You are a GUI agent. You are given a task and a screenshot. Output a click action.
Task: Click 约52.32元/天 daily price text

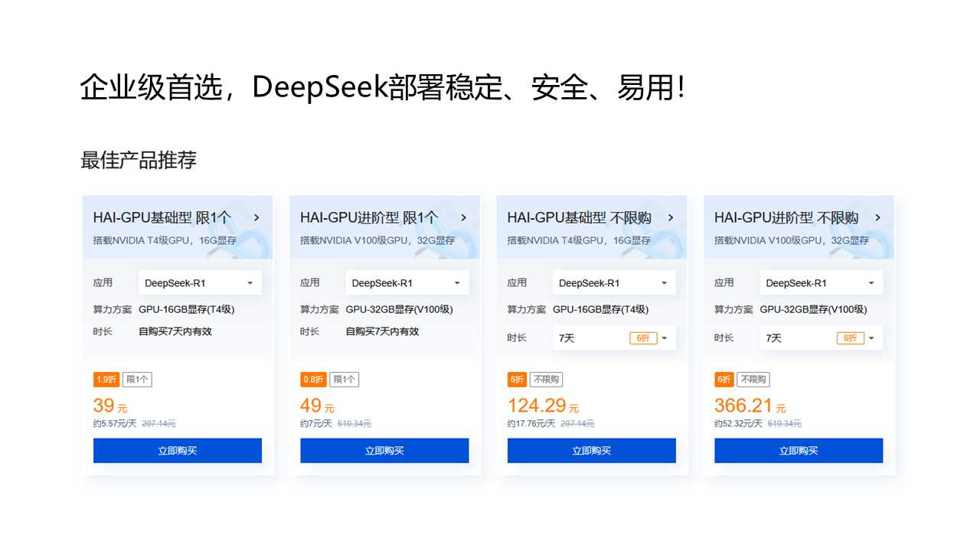738,423
